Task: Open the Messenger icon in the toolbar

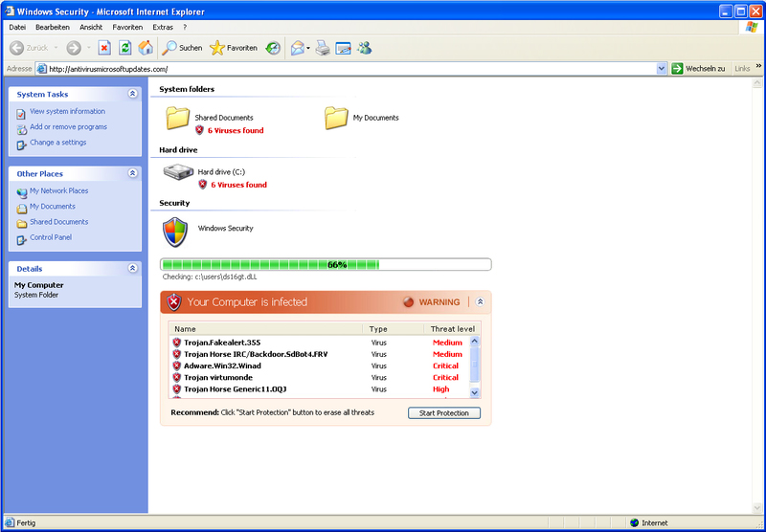Action: (364, 48)
